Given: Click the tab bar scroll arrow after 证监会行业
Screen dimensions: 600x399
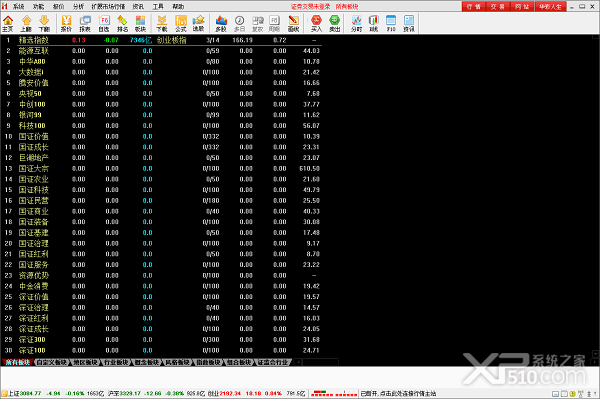Looking at the screenshot, I should coord(298,362).
